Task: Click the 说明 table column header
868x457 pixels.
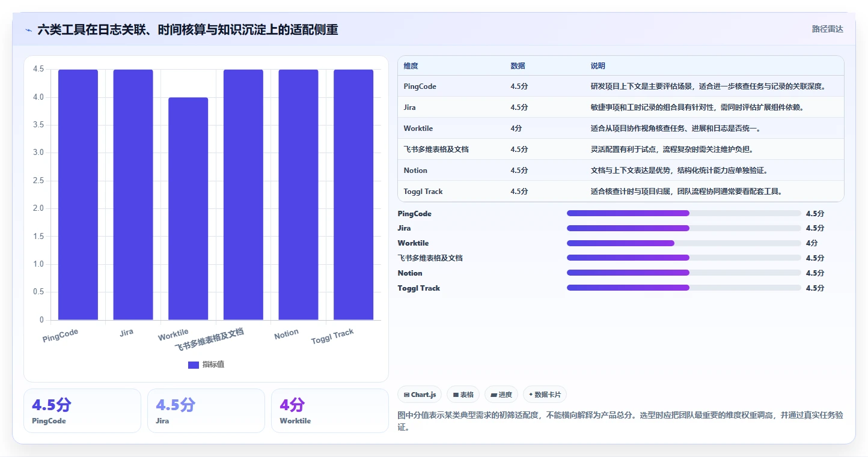Action: (598, 65)
